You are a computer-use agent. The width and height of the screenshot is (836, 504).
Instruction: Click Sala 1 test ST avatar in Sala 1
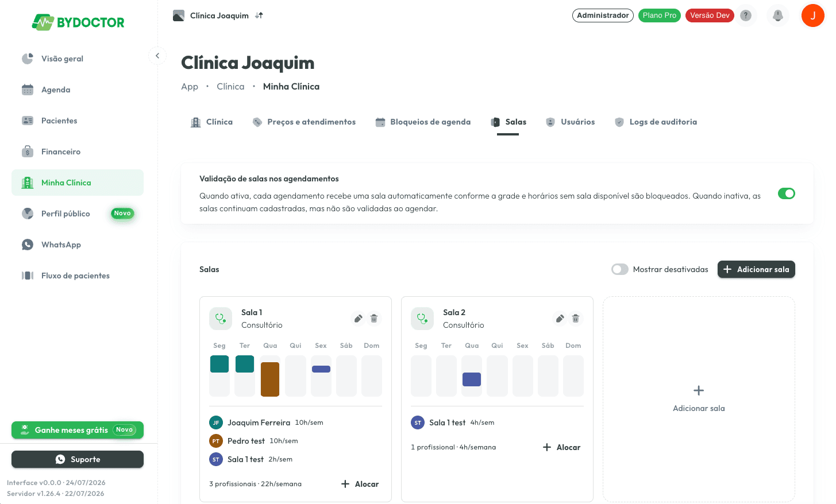click(x=216, y=459)
